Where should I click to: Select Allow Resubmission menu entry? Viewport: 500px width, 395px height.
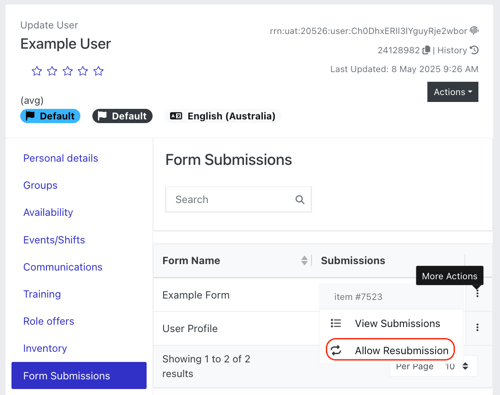390,350
